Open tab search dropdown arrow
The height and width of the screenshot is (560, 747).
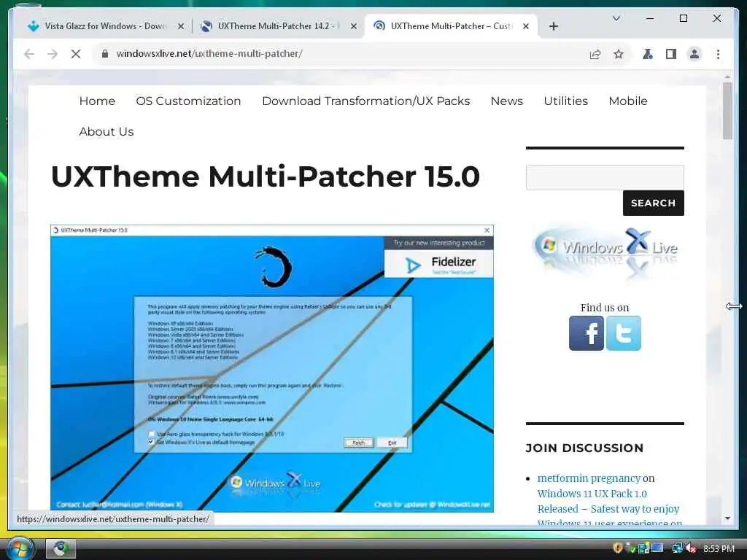click(616, 18)
